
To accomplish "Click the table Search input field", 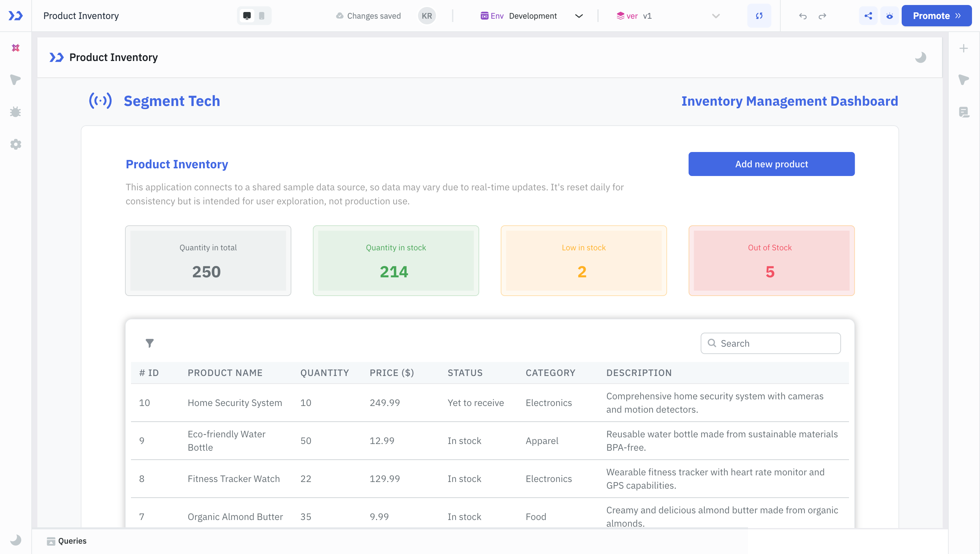I will click(776, 343).
